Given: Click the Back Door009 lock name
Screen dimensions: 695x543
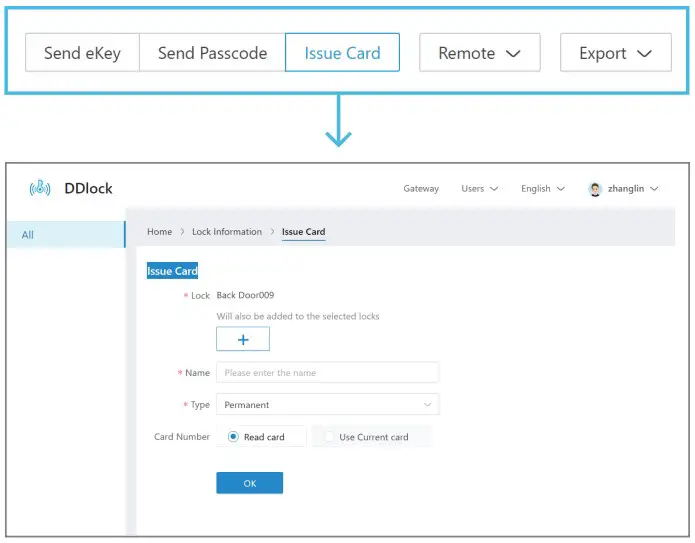Looking at the screenshot, I should (x=245, y=295).
